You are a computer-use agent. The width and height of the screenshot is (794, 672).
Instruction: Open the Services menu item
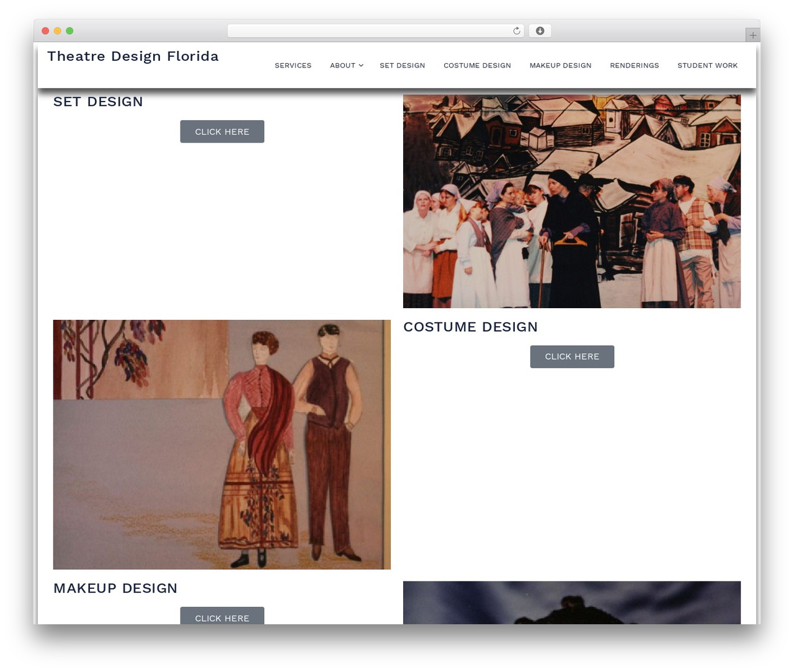coord(293,65)
